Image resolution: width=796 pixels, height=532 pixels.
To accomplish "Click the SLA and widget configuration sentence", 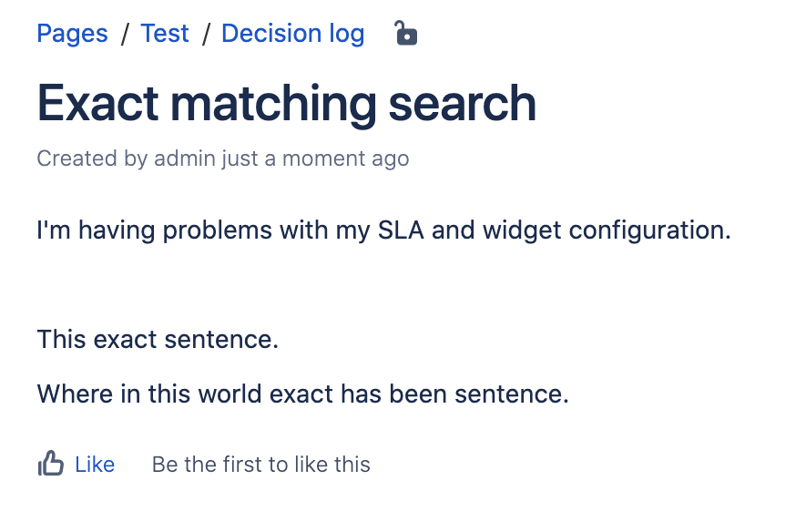I will pyautogui.click(x=383, y=230).
